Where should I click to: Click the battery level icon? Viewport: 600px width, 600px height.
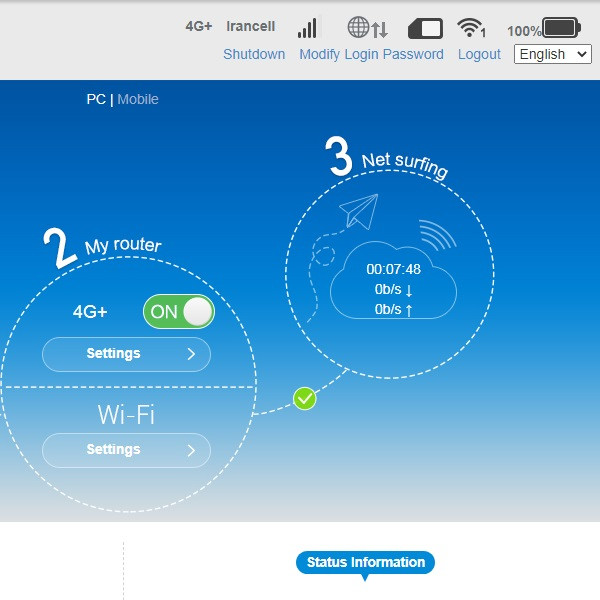click(561, 28)
